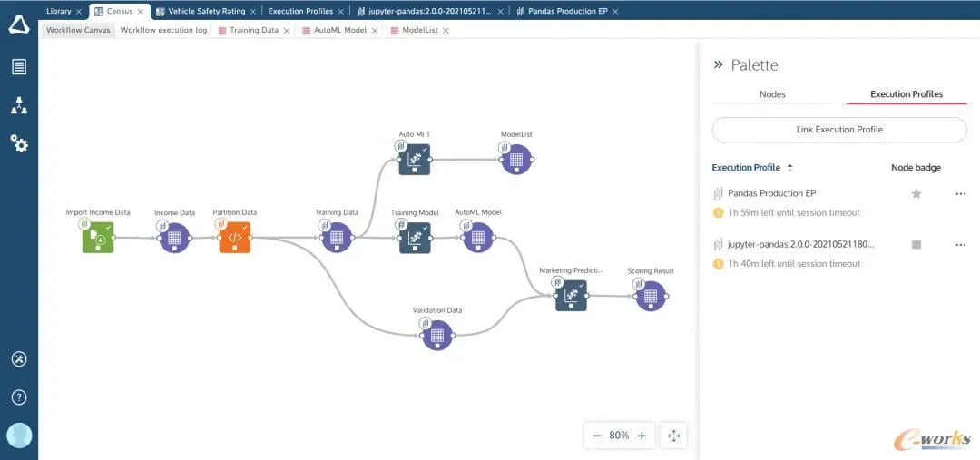Zoom out with the minus button
This screenshot has width=980, height=460.
tap(597, 436)
